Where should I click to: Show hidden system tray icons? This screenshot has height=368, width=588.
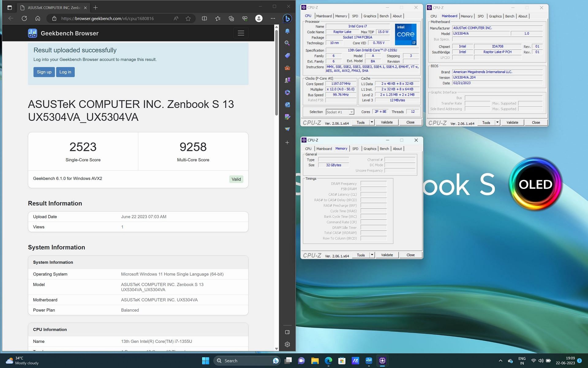500,361
